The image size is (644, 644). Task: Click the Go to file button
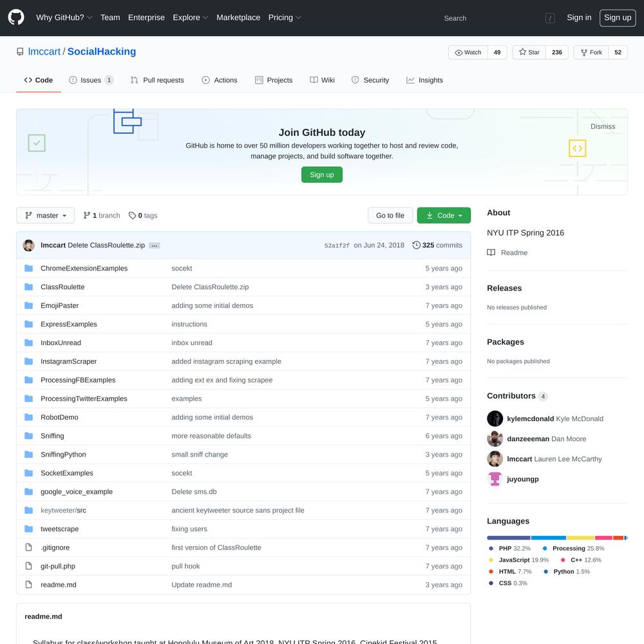point(390,216)
